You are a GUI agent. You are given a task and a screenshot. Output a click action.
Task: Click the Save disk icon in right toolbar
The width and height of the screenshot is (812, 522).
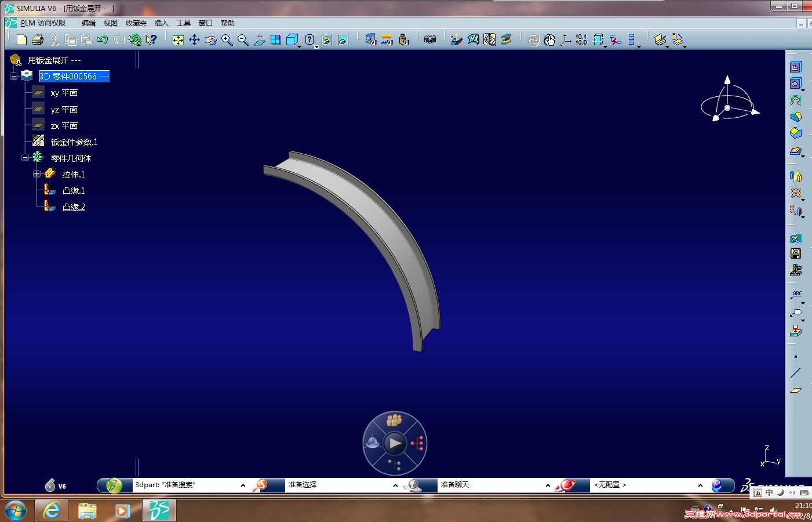[796, 253]
